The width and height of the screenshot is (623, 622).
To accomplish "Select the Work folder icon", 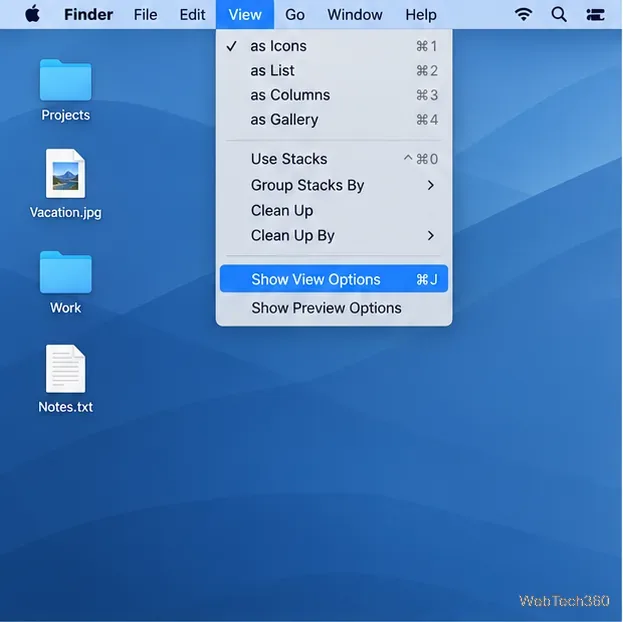I will (x=66, y=272).
